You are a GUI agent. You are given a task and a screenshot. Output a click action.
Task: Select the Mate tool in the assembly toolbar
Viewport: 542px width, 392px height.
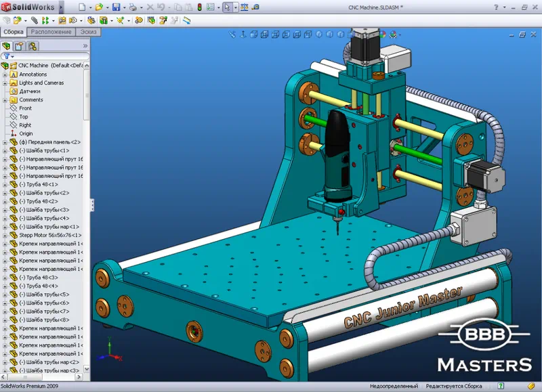point(35,21)
